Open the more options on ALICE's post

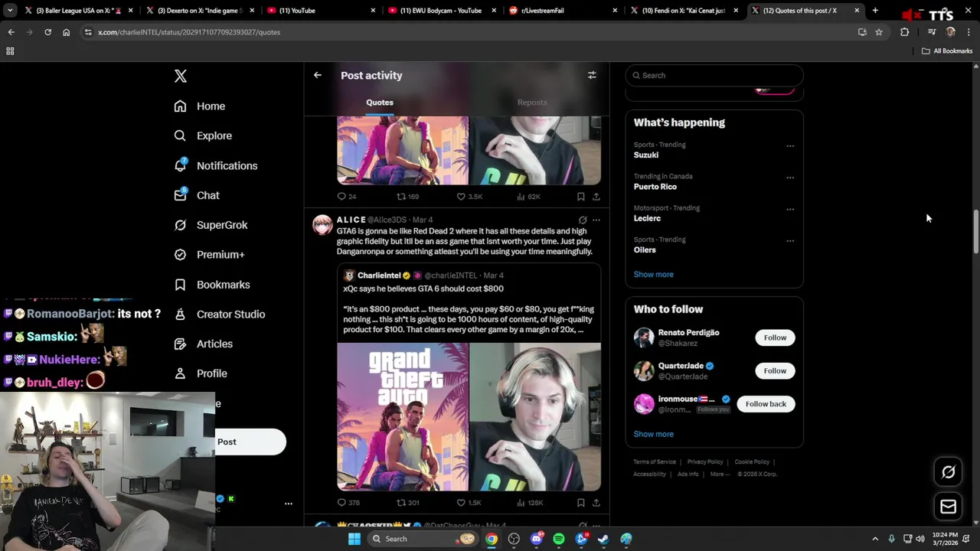596,220
